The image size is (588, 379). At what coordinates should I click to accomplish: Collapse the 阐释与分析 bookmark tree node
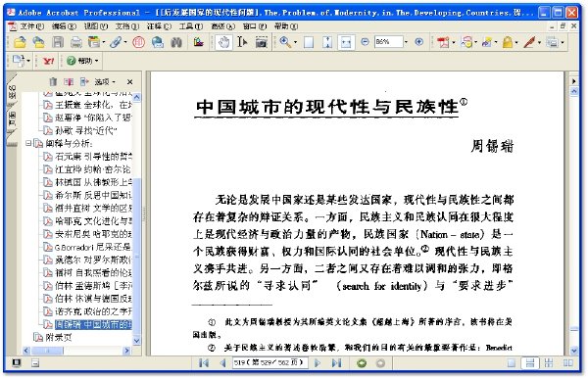pyautogui.click(x=28, y=143)
